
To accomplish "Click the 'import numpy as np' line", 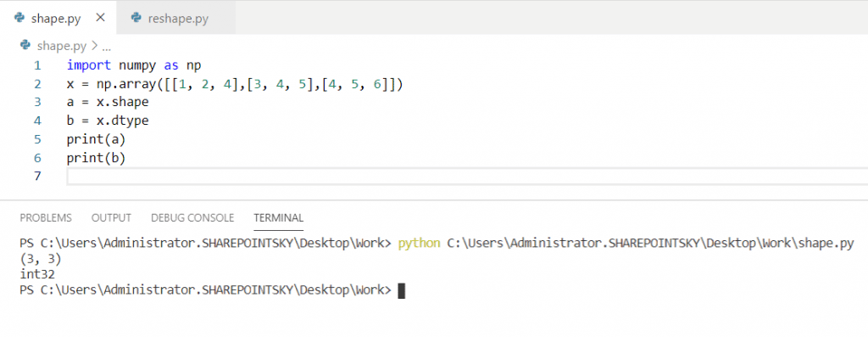I will (x=134, y=65).
